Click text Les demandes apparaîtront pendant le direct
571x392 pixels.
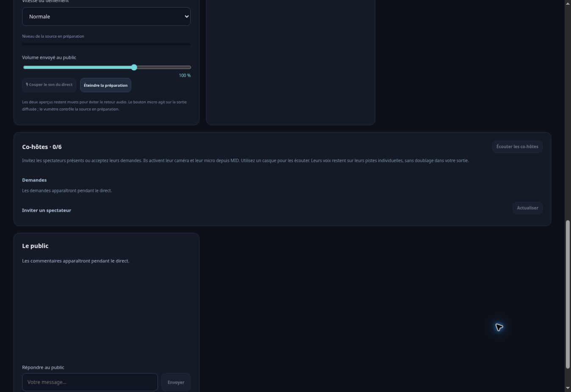67,190
